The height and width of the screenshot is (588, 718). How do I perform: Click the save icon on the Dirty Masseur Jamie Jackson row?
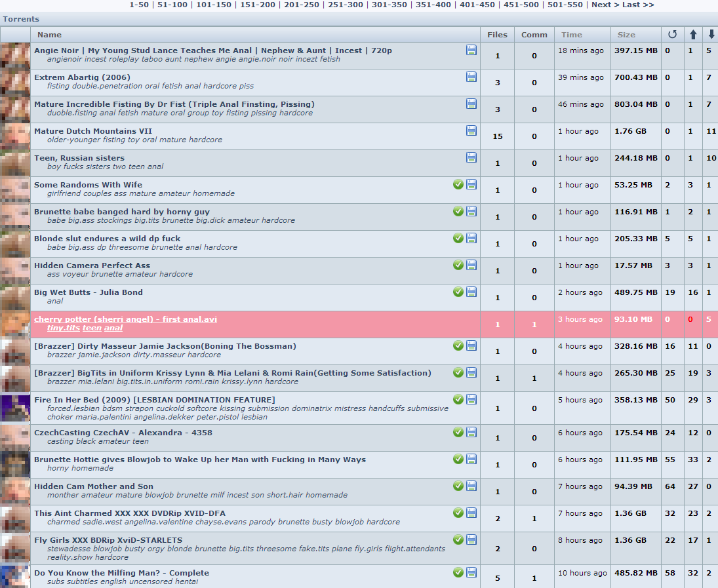[471, 345]
